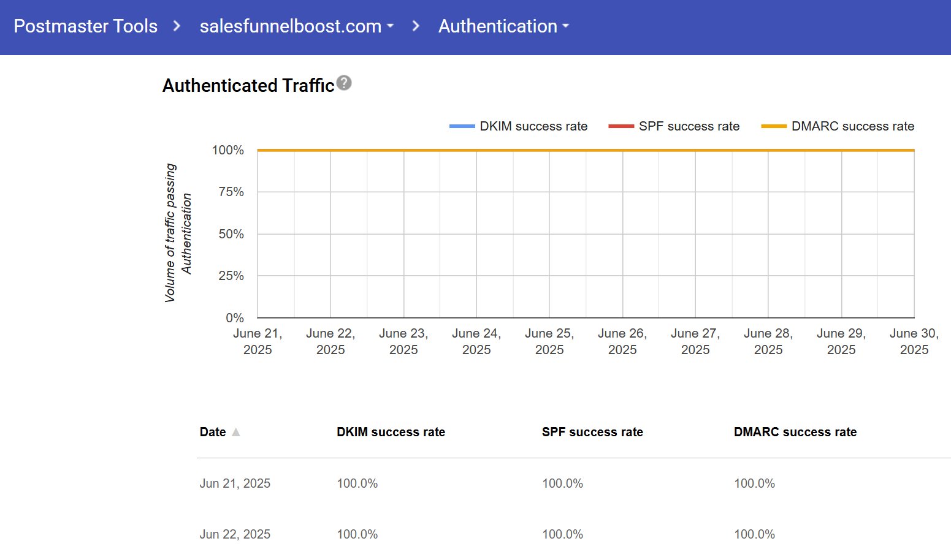951x560 pixels.
Task: Select the Jun 21, 2025 table row
Action: (235, 483)
